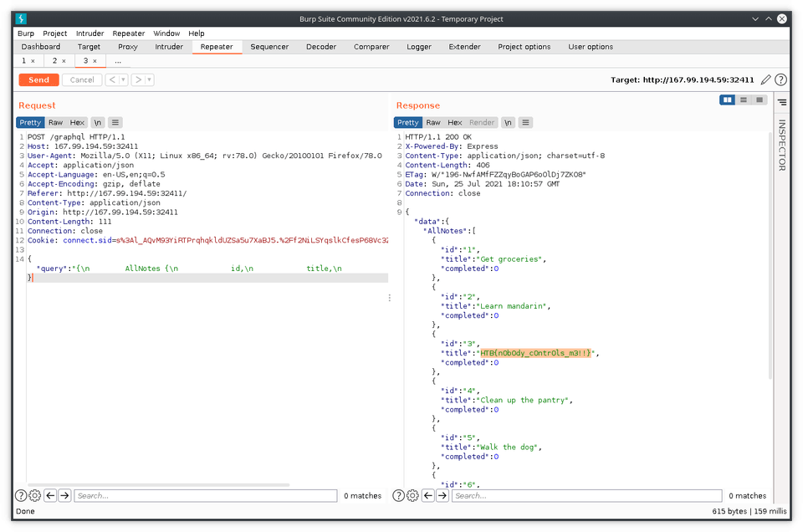Expand the history back dropdown arrow
This screenshot has height=532, width=803.
pos(123,79)
